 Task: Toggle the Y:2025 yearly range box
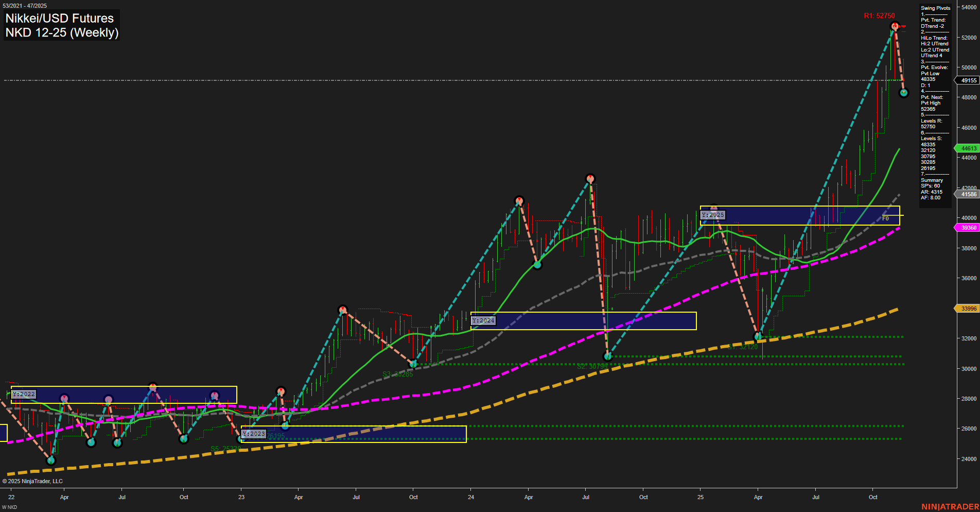point(713,215)
